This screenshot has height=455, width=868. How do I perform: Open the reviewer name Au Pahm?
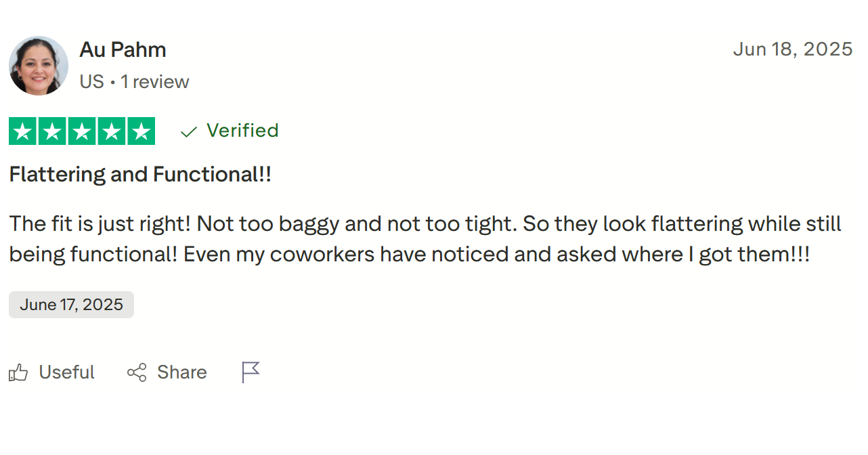click(x=123, y=49)
